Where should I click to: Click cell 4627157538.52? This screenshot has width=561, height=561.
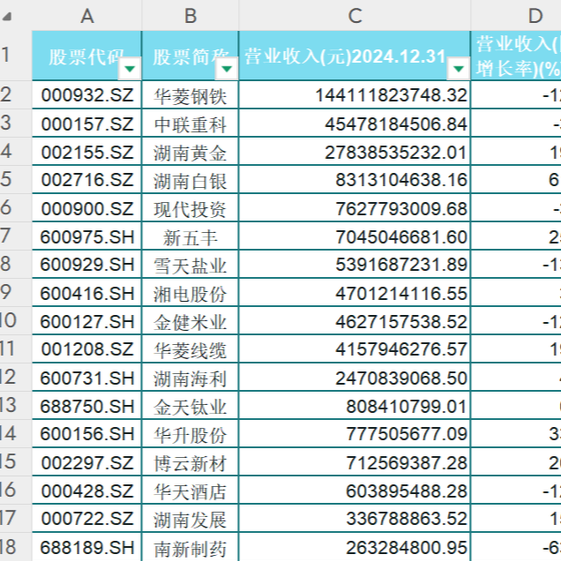(355, 321)
